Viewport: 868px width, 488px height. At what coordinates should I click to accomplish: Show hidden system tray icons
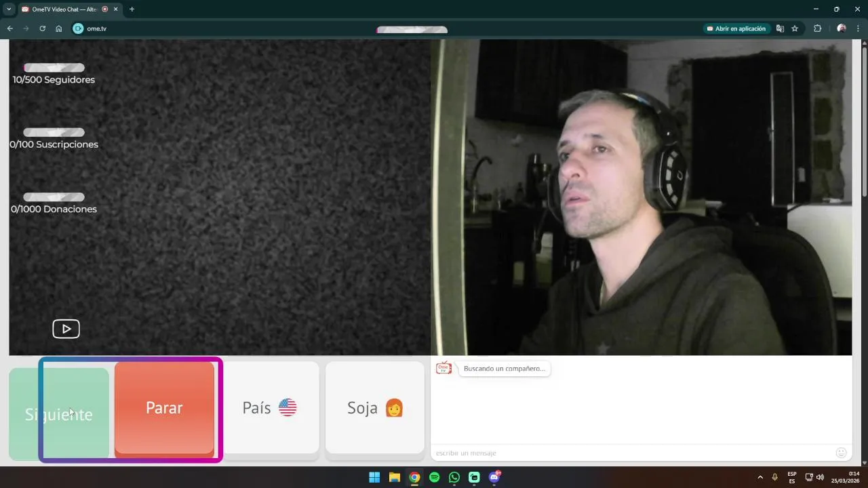coord(760,477)
